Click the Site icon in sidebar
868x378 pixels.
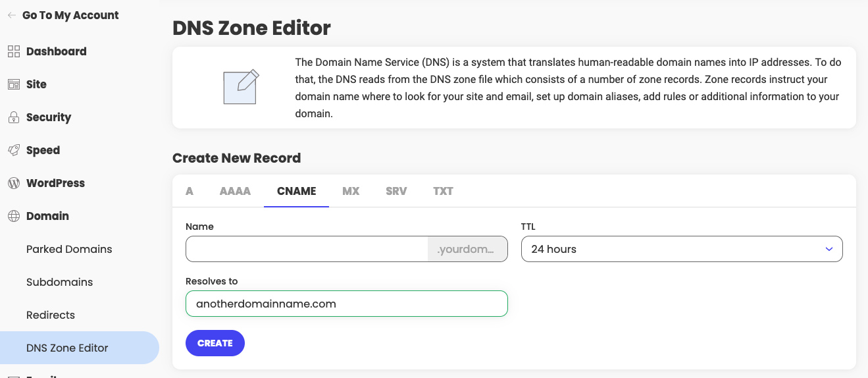click(14, 84)
